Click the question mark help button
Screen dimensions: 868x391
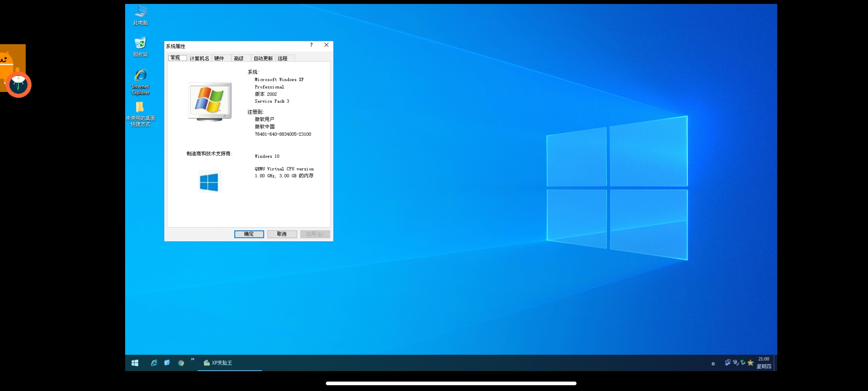tap(311, 45)
